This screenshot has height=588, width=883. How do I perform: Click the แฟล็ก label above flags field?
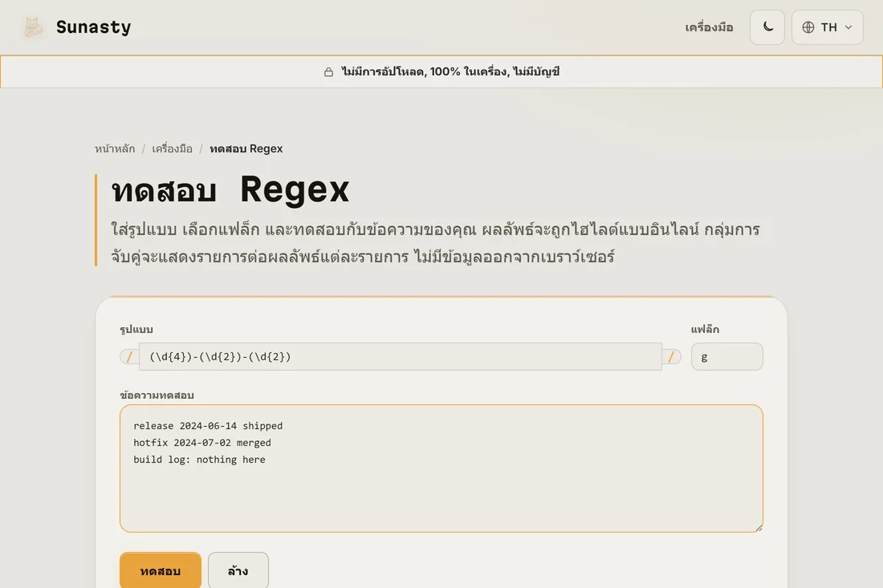tap(705, 329)
